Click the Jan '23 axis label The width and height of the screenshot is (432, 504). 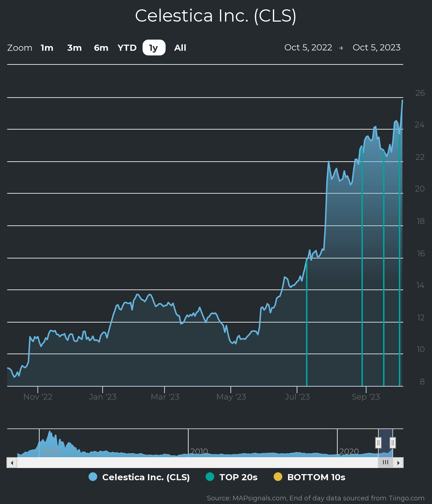(103, 397)
